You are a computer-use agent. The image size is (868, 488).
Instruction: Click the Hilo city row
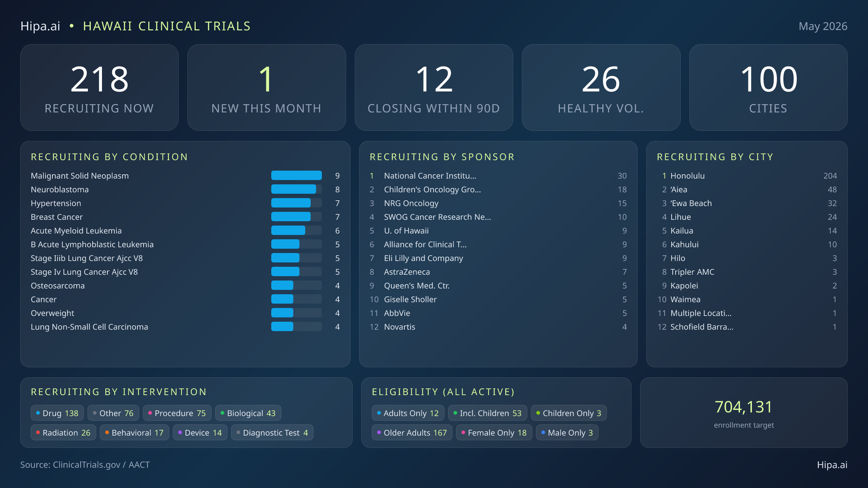747,258
